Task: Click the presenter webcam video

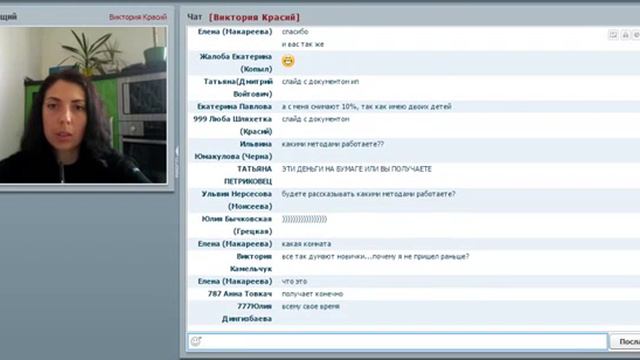Action: coord(83,105)
